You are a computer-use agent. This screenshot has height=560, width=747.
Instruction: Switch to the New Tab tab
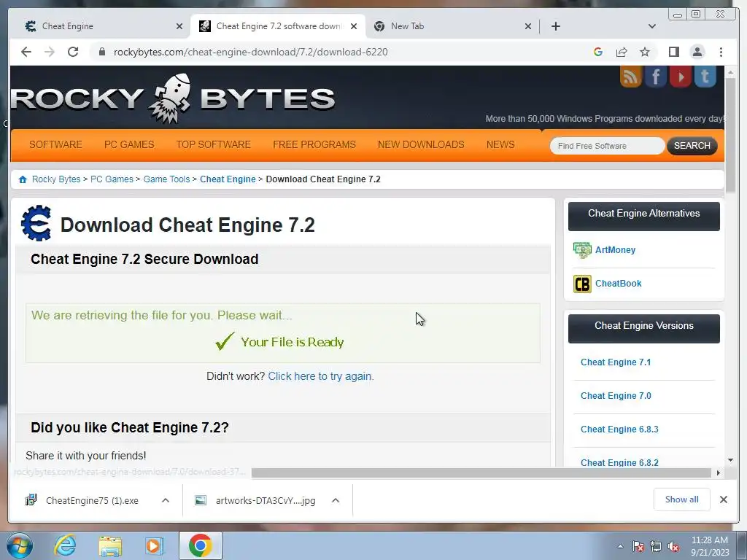pyautogui.click(x=449, y=26)
